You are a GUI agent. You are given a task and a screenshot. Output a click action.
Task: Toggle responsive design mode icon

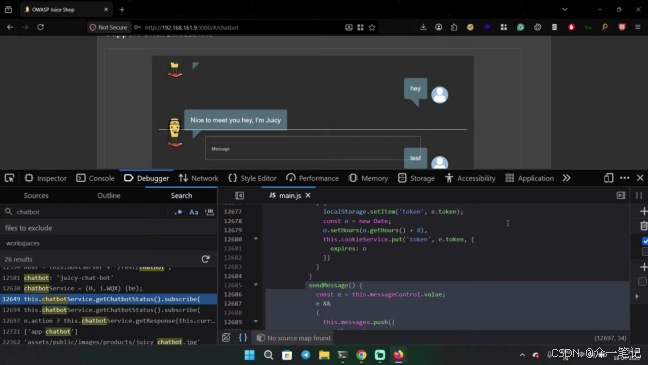point(608,178)
